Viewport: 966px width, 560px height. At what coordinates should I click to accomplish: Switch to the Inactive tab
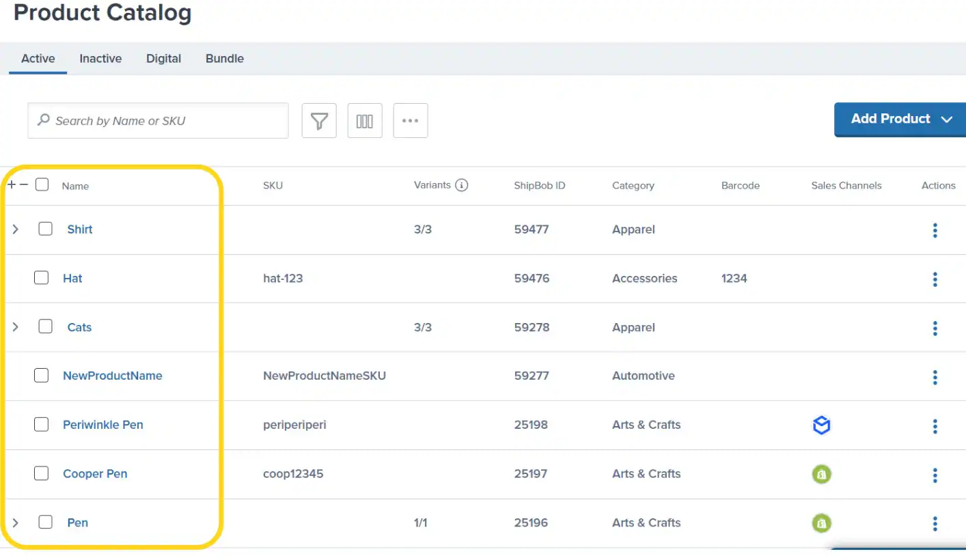(100, 58)
